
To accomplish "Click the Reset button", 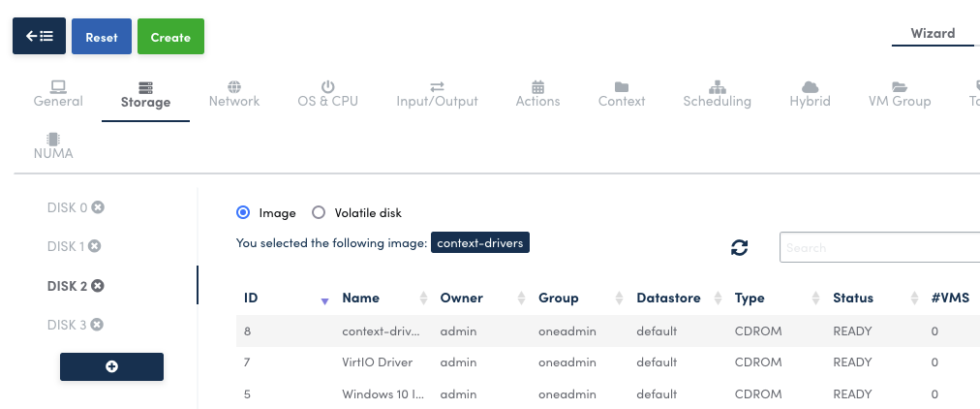I will click(102, 37).
